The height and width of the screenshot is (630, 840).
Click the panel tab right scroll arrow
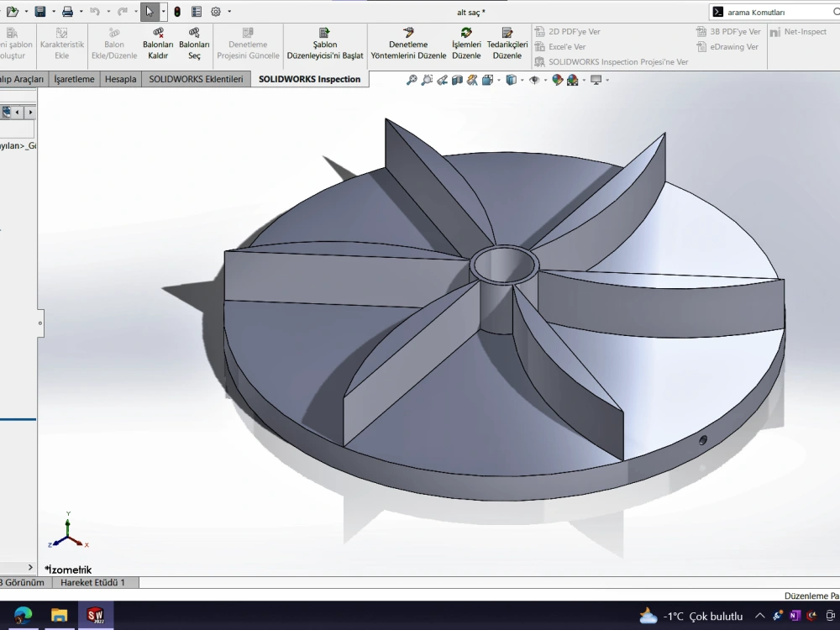pyautogui.click(x=30, y=112)
